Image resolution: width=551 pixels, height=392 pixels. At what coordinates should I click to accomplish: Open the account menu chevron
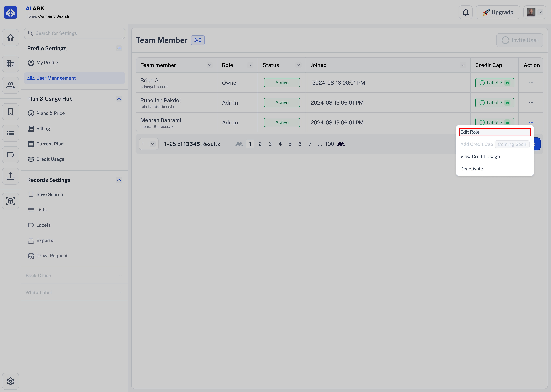point(540,12)
